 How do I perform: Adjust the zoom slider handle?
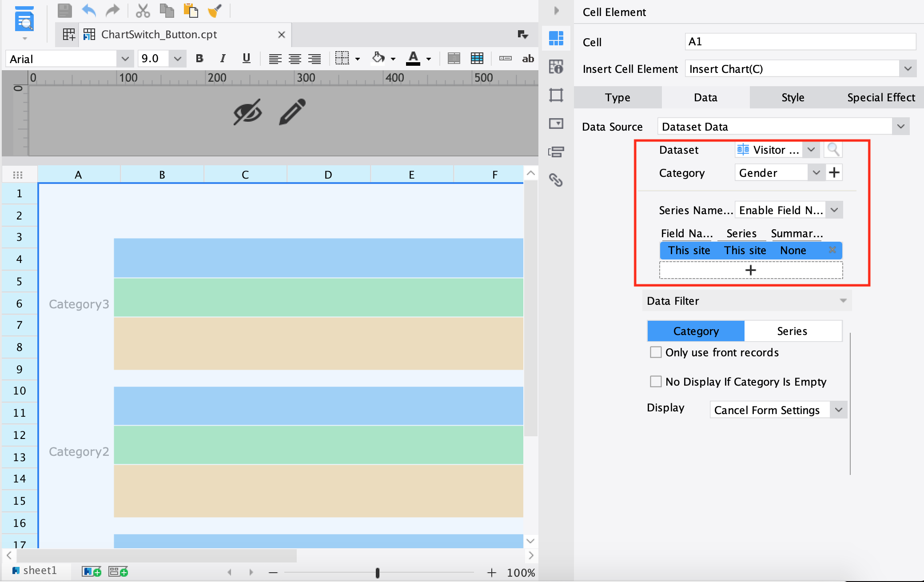coord(377,573)
